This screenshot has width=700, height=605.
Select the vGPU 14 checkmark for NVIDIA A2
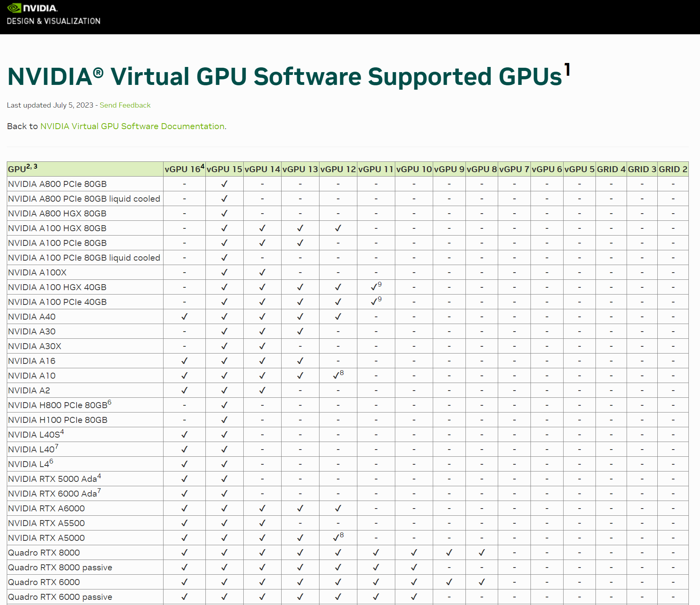[262, 390]
